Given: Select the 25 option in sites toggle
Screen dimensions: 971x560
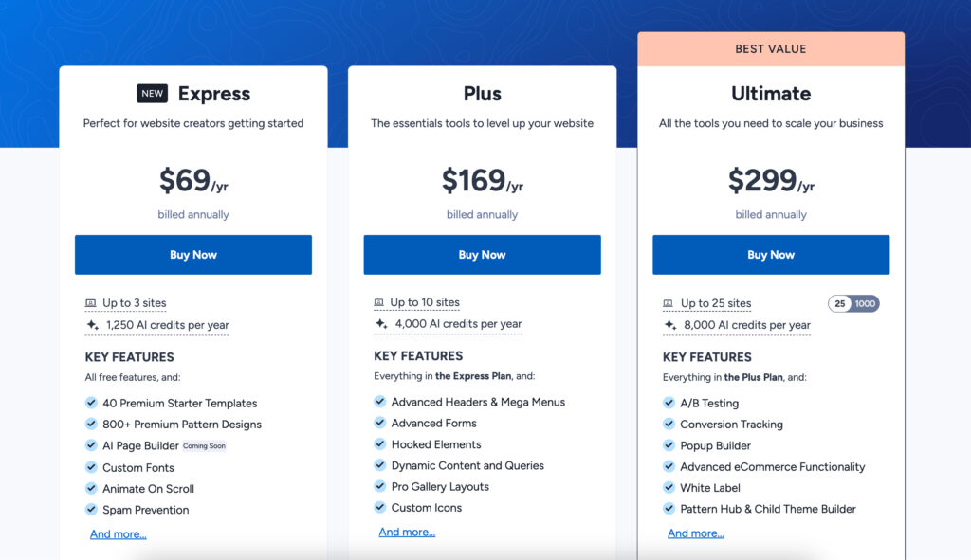Looking at the screenshot, I should [840, 303].
